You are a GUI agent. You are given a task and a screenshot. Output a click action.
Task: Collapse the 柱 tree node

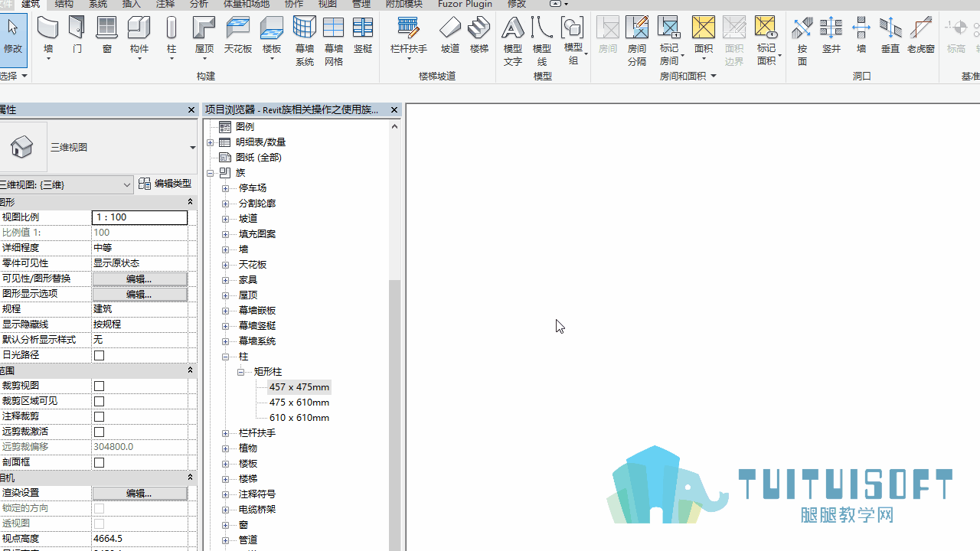226,356
